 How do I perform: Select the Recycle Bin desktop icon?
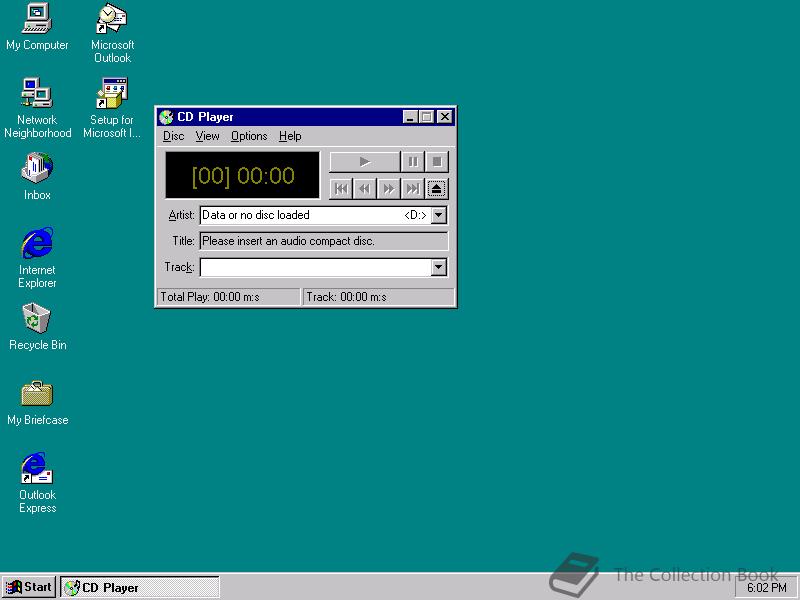coord(37,327)
